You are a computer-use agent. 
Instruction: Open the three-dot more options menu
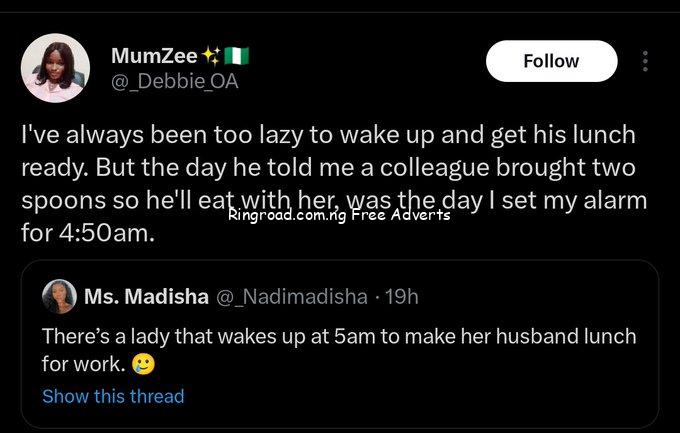[x=645, y=61]
